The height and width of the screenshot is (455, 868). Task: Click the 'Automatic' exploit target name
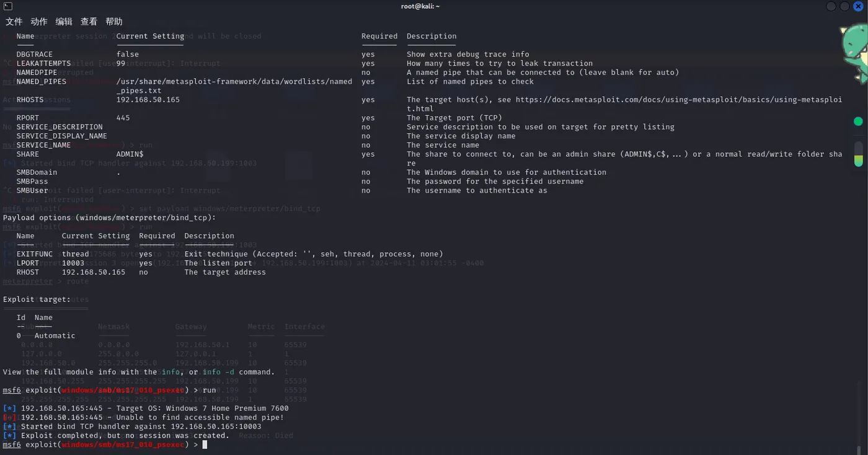tap(55, 336)
